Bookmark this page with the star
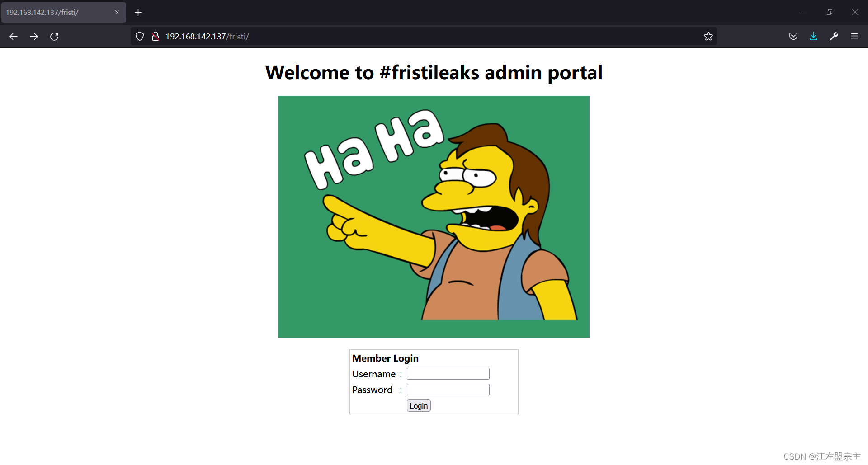 708,37
